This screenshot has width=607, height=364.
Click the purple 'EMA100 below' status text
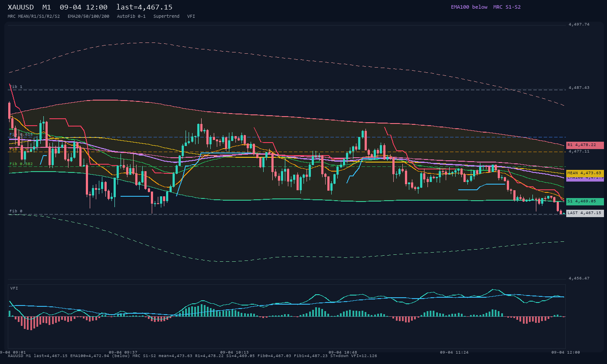click(x=469, y=7)
